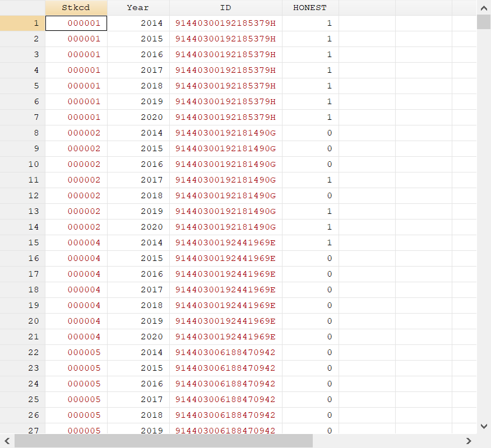Screen dimensions: 491x448
Task: Select the Stkcd column header
Action: 76,8
